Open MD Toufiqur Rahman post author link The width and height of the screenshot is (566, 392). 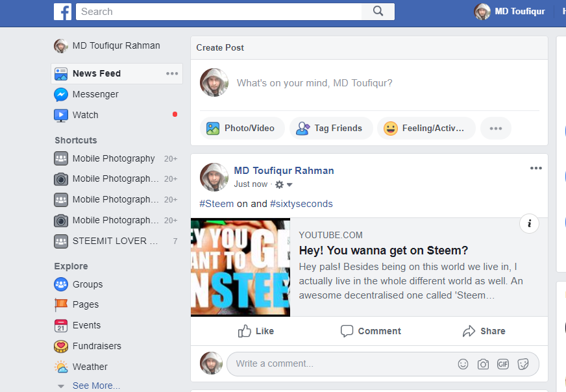(x=284, y=171)
